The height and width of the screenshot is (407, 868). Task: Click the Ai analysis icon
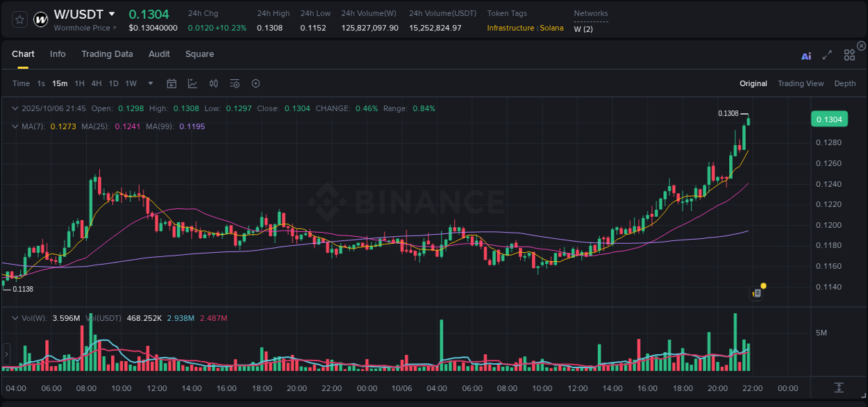(806, 55)
